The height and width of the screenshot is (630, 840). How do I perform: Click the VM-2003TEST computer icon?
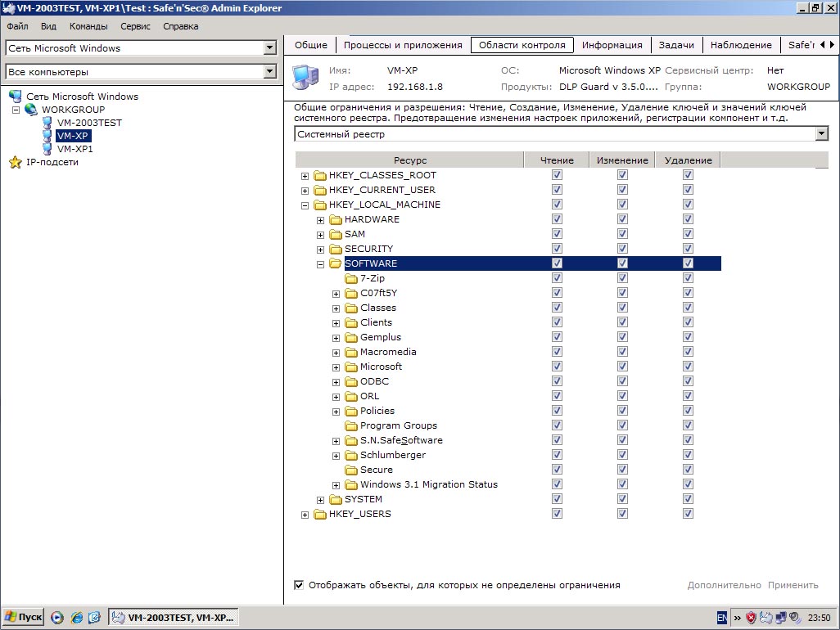click(47, 123)
